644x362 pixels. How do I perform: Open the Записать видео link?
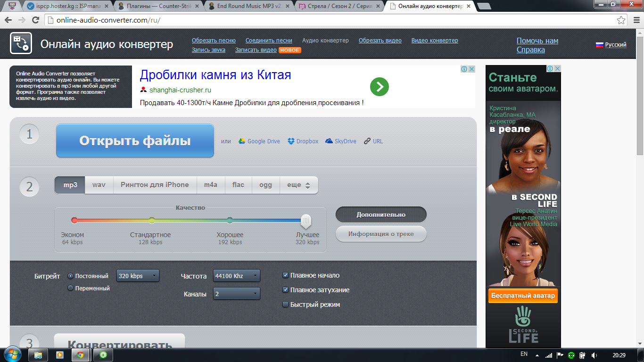256,50
